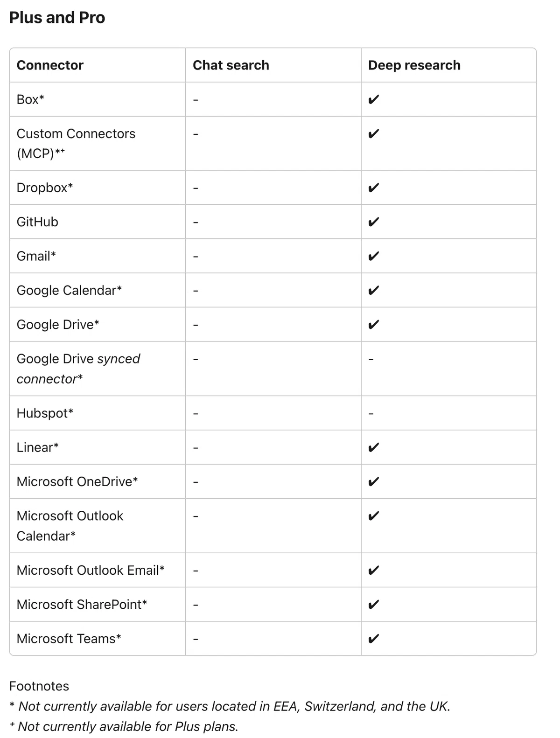The width and height of the screenshot is (560, 738).
Task: Click Microsoft OneDrive's Deep research checkmark
Action: [x=373, y=481]
